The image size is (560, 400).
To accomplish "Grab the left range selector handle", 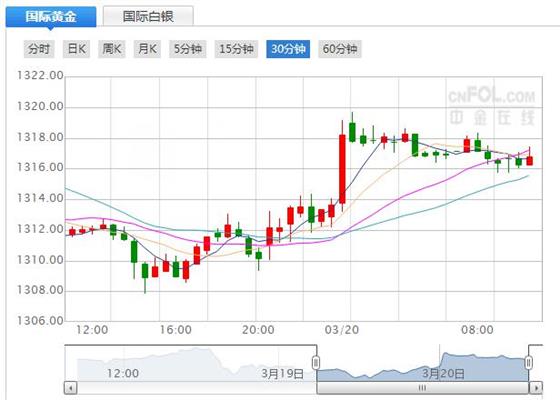I will point(316,363).
